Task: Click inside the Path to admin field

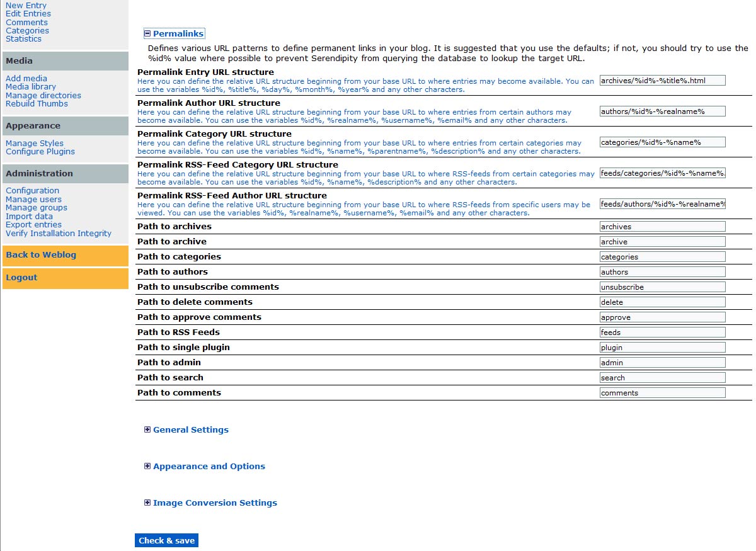Action: (661, 362)
